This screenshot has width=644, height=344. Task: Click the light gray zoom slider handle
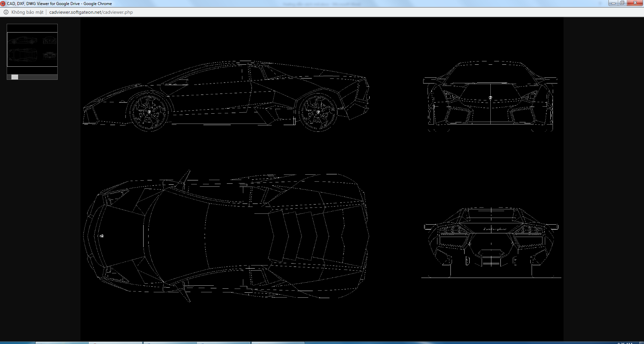click(x=15, y=77)
